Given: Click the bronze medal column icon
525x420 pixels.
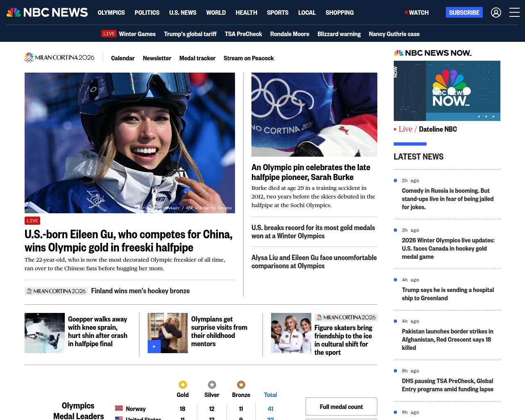Looking at the screenshot, I should click(241, 385).
